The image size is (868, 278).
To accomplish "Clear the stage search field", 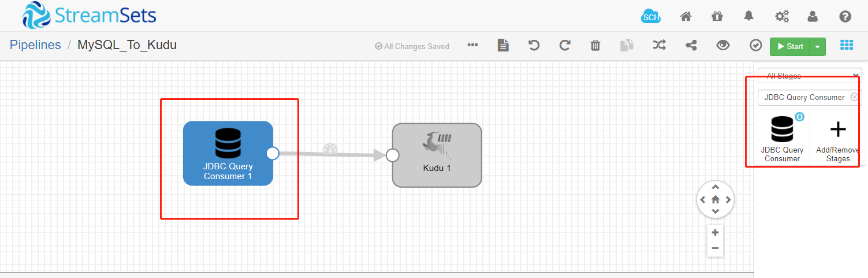I will click(x=855, y=97).
